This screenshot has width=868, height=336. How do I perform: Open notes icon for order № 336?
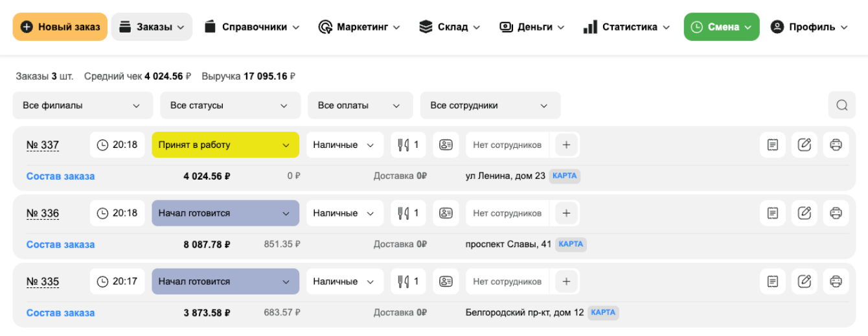click(773, 213)
